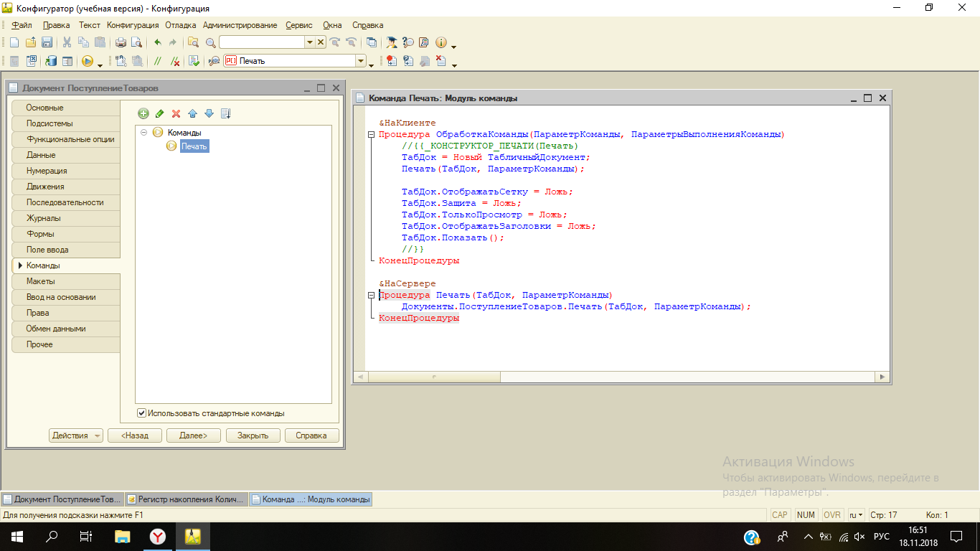
Task: Click the toolbar search input field
Action: point(262,42)
